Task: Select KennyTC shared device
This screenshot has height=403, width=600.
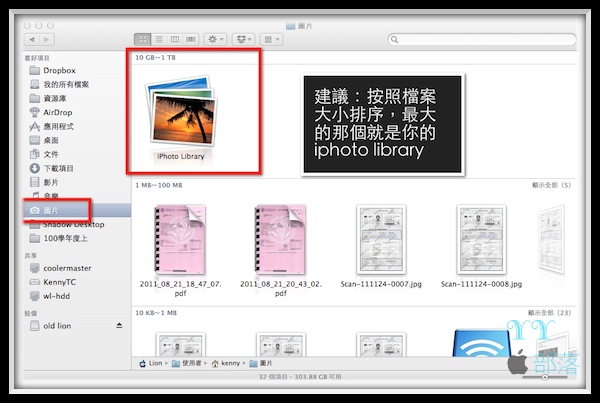Action: click(53, 282)
